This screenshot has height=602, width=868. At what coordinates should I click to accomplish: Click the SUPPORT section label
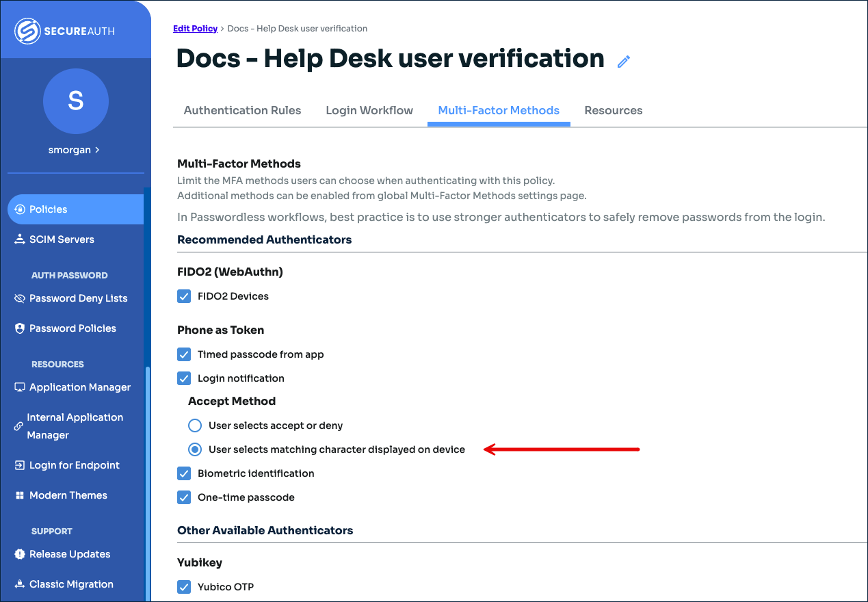tap(52, 531)
